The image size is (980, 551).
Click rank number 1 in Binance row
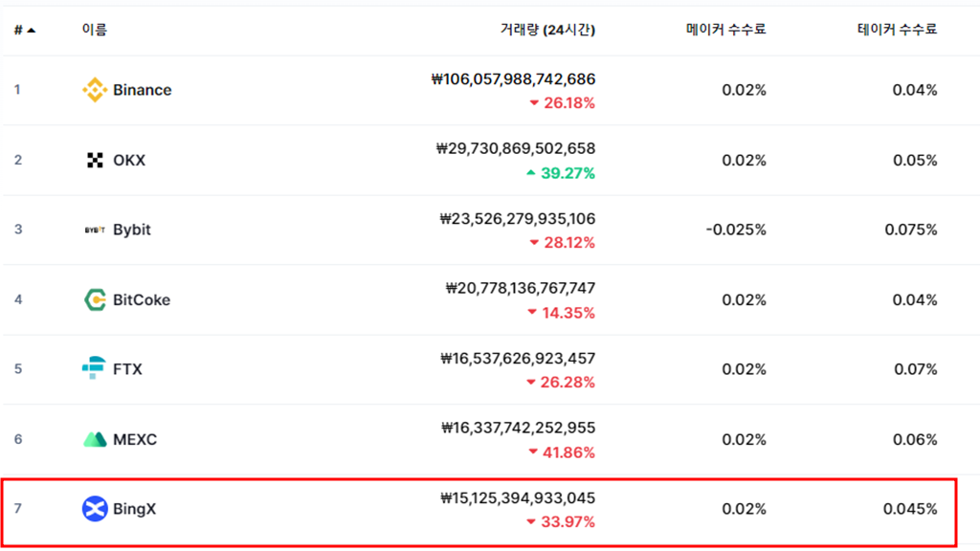click(17, 90)
